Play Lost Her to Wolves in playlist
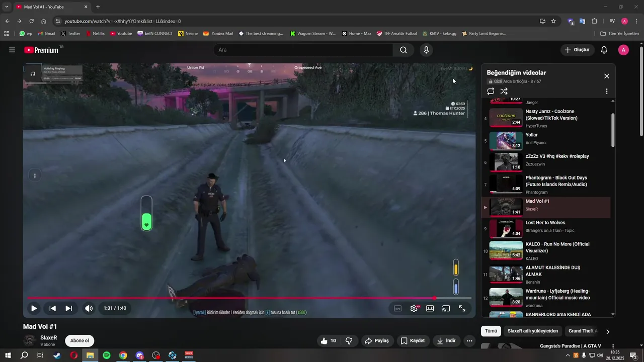This screenshot has height=362, width=644. pyautogui.click(x=546, y=228)
